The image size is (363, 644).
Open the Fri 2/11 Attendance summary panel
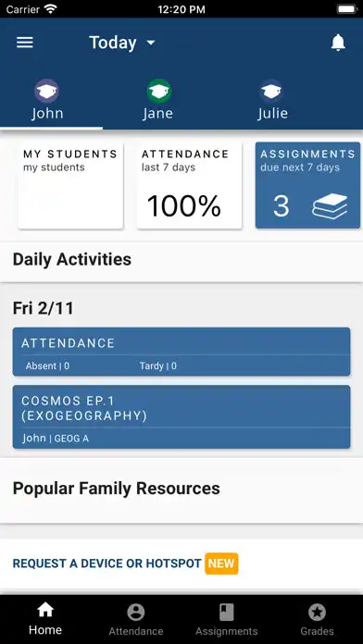coord(181,352)
